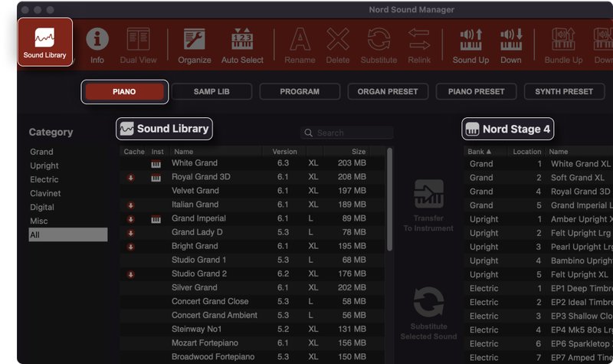Click Substitute Selected Sound icon

click(x=428, y=302)
